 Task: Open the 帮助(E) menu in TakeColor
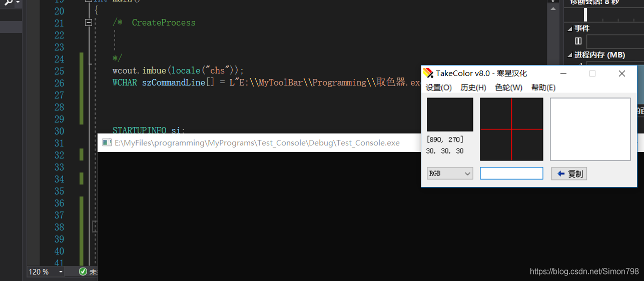click(543, 87)
